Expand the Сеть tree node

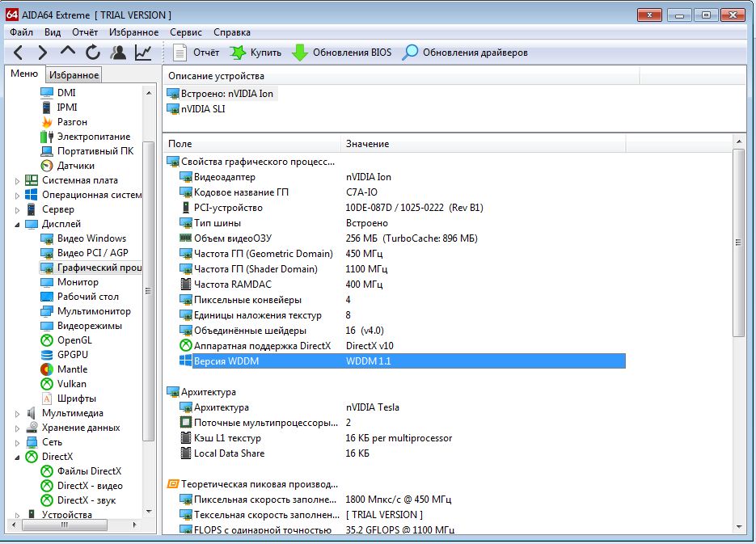17,443
